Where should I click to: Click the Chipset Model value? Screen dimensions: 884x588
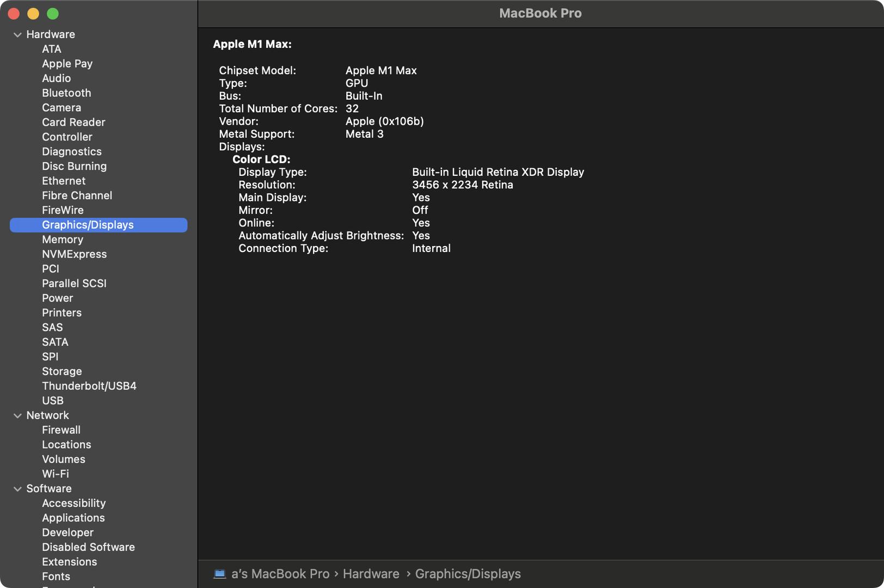pos(381,71)
